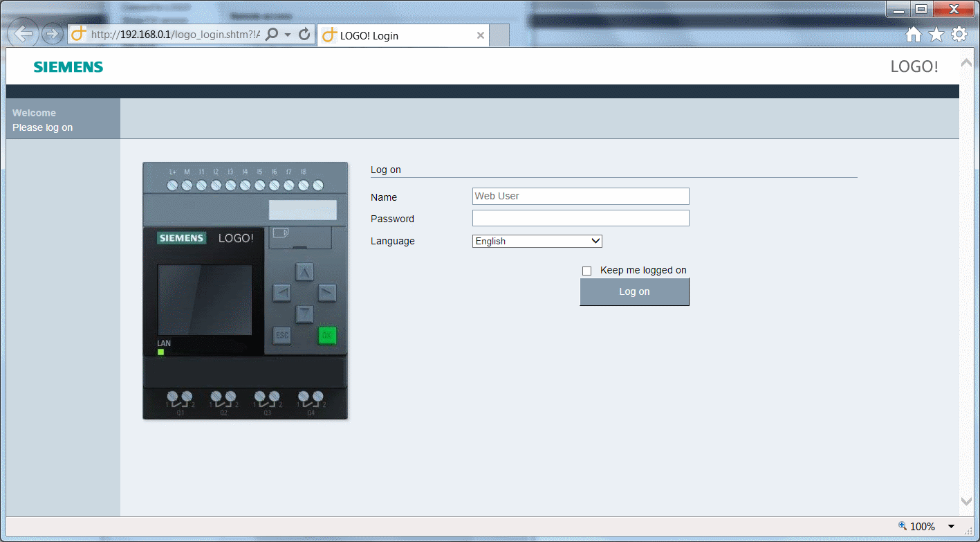This screenshot has height=542, width=980.
Task: Click the LOGO! device picture
Action: pos(246,291)
